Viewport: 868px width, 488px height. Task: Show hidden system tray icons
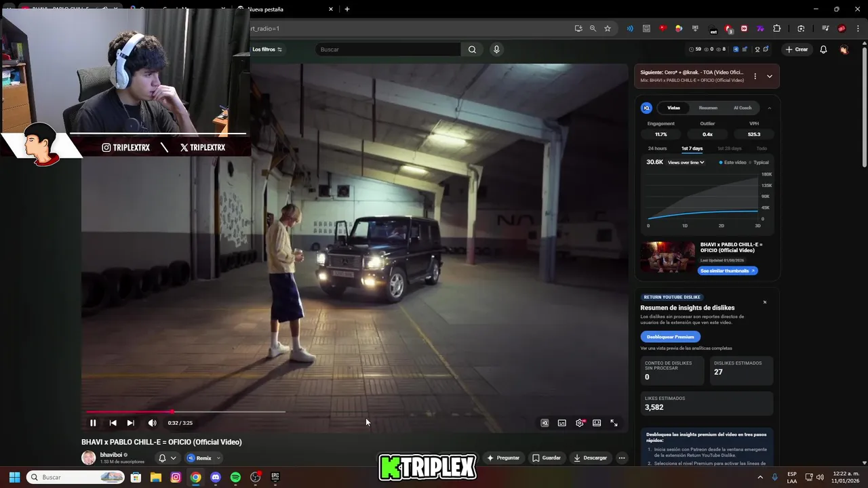(x=760, y=477)
